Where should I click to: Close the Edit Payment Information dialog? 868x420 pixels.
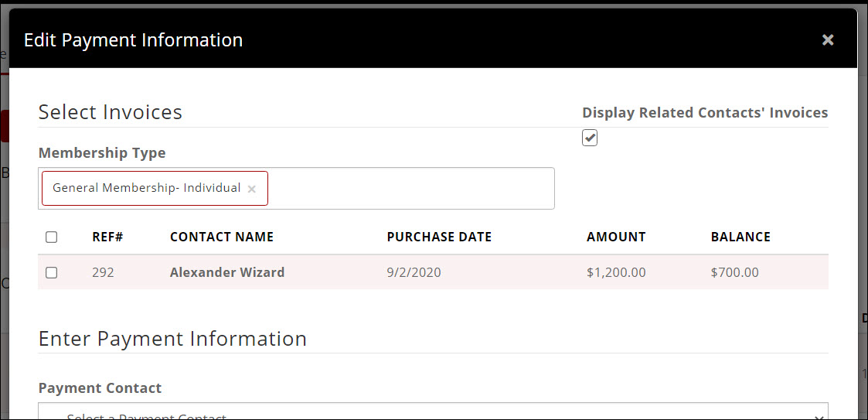point(828,40)
